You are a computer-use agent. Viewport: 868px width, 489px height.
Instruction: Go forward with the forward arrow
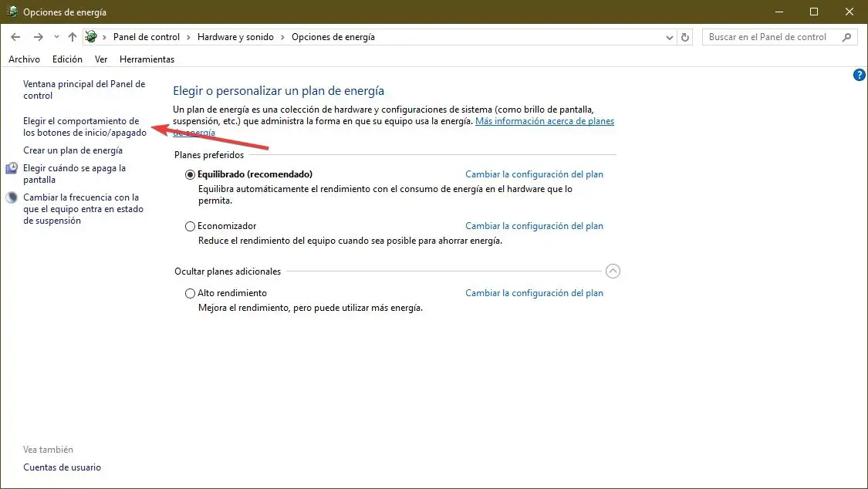tap(38, 37)
